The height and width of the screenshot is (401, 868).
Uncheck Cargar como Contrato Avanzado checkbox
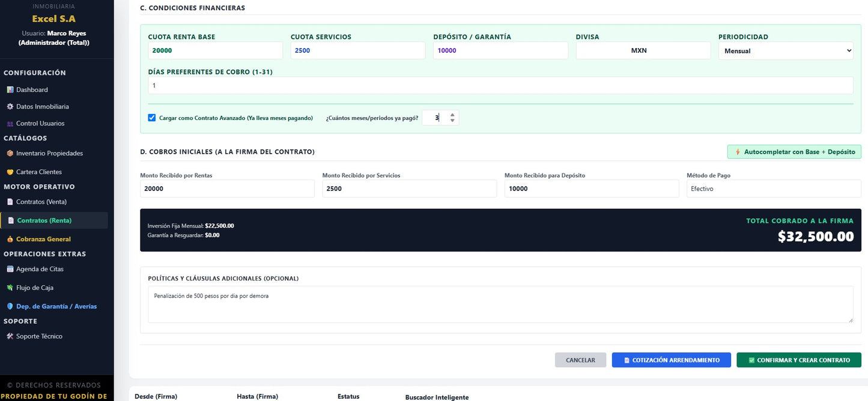[x=152, y=118]
